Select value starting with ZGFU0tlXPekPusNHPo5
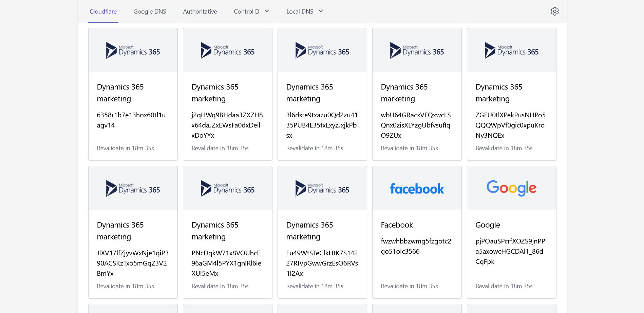 point(510,125)
